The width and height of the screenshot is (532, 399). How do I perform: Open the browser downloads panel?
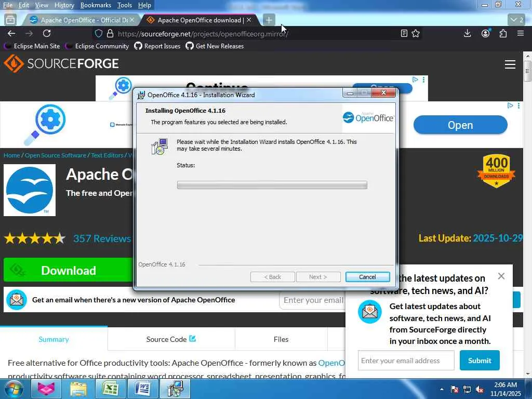(x=467, y=33)
